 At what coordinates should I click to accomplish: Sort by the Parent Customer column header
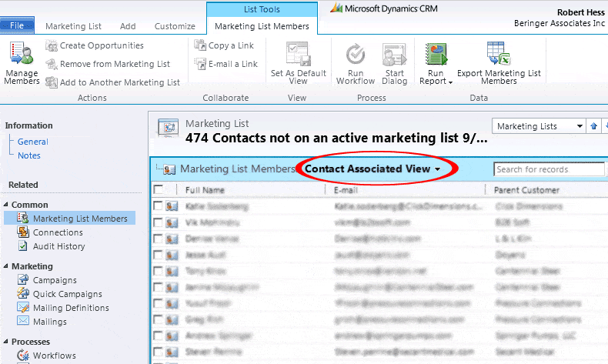tap(526, 190)
